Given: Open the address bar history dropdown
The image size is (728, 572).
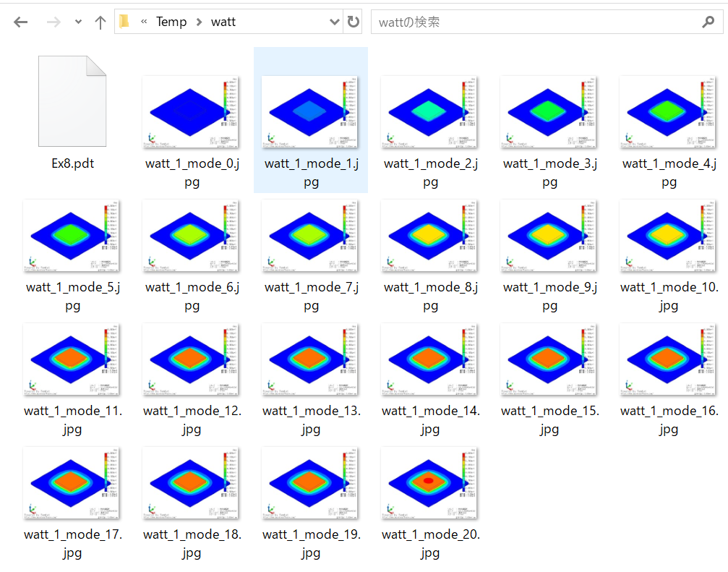Looking at the screenshot, I should point(334,22).
